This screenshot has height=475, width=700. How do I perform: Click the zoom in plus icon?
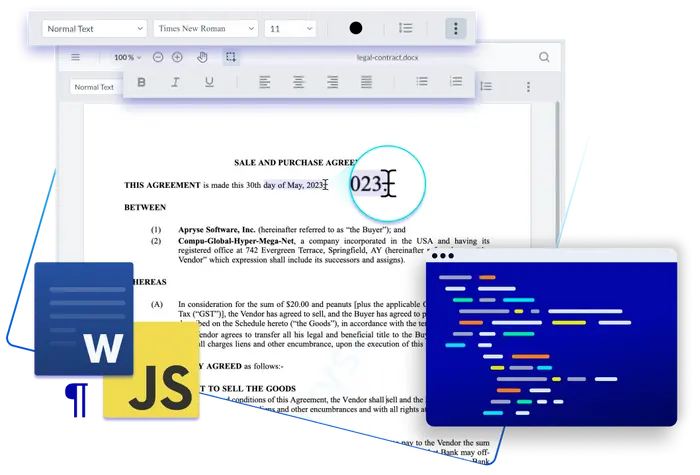[x=177, y=57]
